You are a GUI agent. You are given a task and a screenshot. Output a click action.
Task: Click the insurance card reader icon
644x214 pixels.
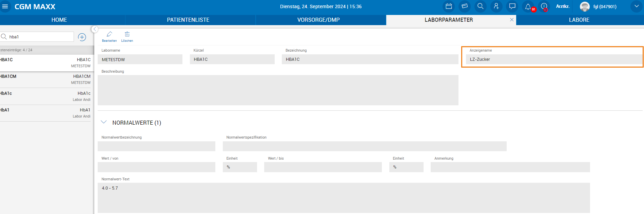tap(465, 6)
